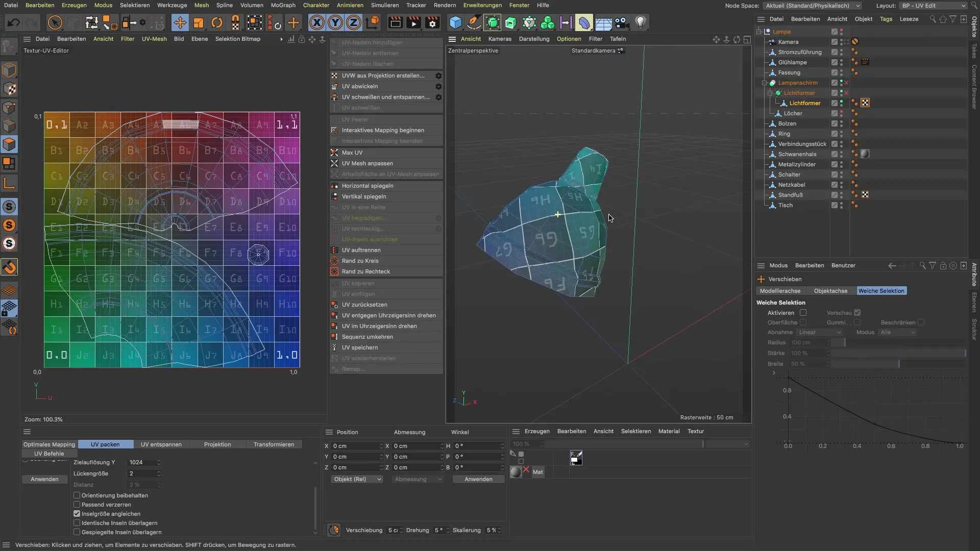
Task: Click UV zurücksetzen command
Action: (x=386, y=305)
